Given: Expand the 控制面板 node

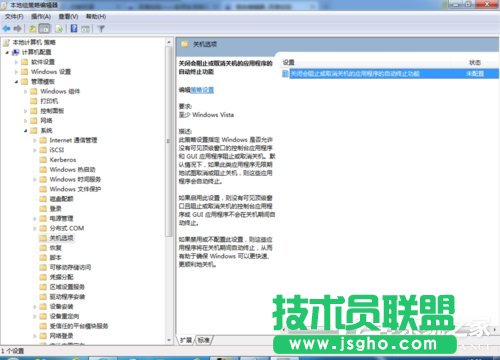Looking at the screenshot, I should pyautogui.click(x=25, y=111).
